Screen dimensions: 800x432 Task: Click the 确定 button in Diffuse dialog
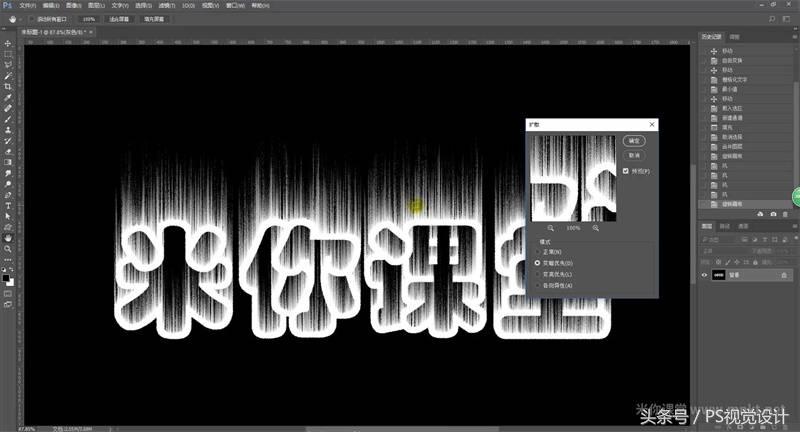click(x=634, y=140)
